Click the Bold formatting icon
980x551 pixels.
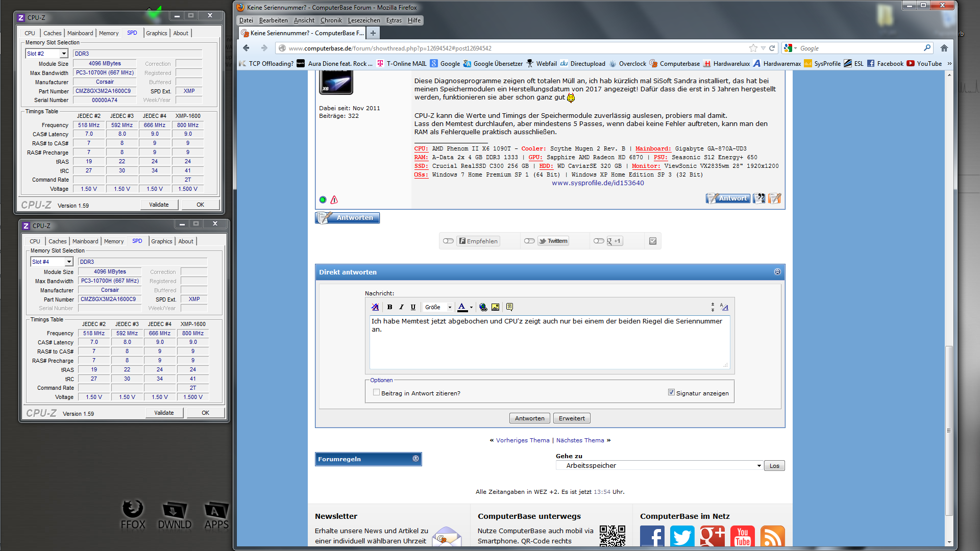coord(389,307)
